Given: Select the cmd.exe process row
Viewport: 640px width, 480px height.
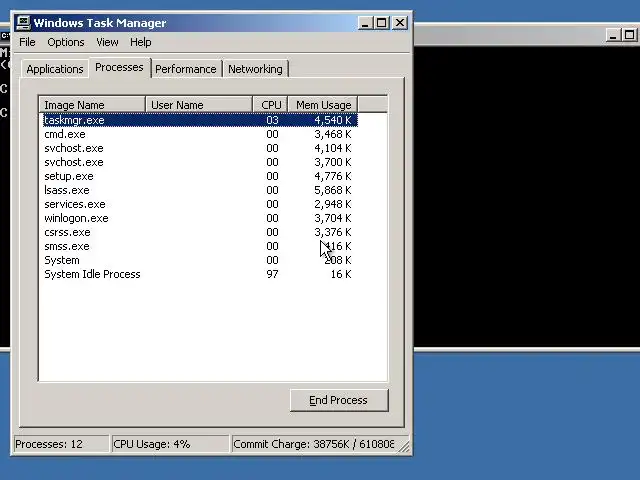Looking at the screenshot, I should [x=200, y=134].
